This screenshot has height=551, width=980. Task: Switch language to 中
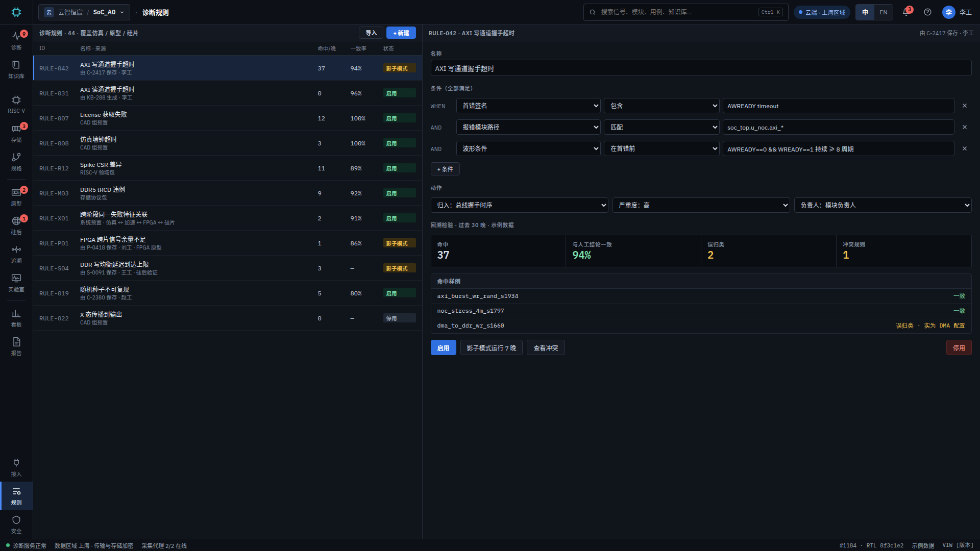865,12
